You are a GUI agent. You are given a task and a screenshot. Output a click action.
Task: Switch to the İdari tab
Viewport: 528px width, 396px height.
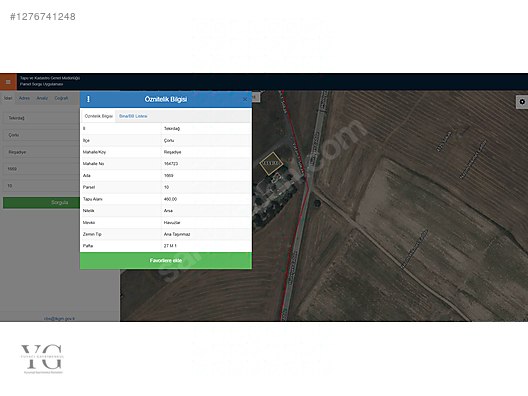[x=8, y=98]
